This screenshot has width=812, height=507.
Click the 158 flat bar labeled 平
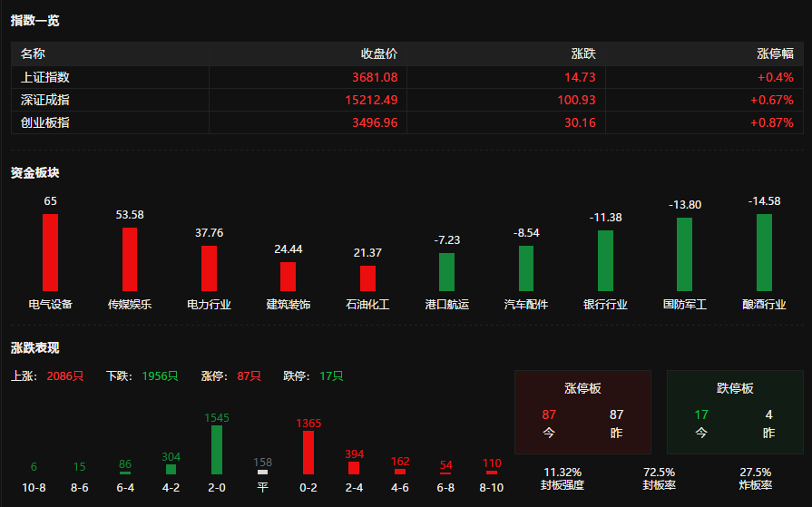(x=262, y=473)
